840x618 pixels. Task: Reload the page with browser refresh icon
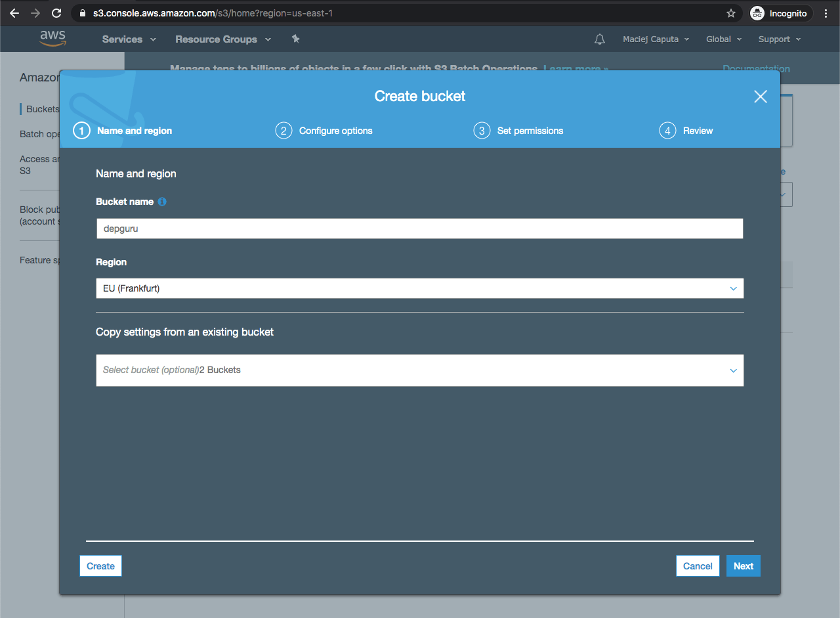tap(56, 13)
